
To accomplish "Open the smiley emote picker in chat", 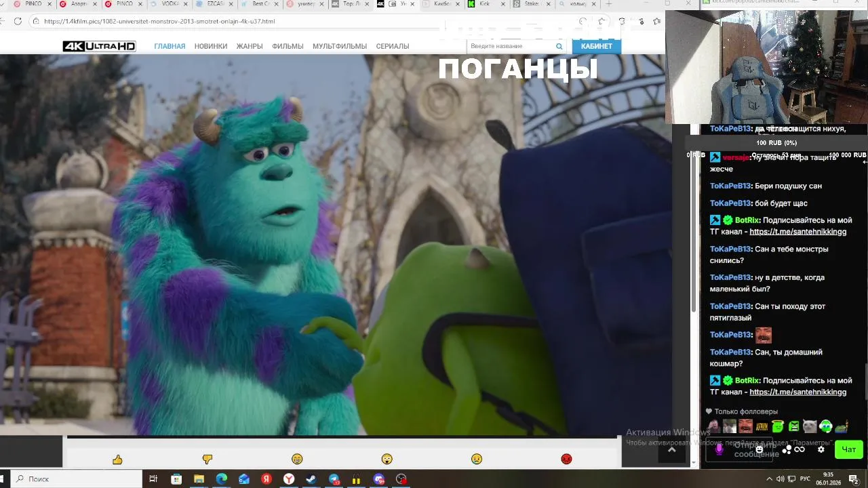I will [x=759, y=449].
